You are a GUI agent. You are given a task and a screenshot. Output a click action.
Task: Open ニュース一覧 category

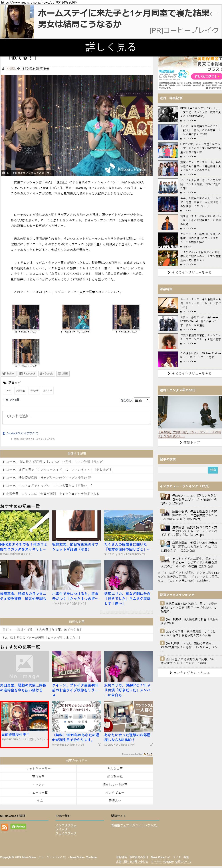coord(38,792)
